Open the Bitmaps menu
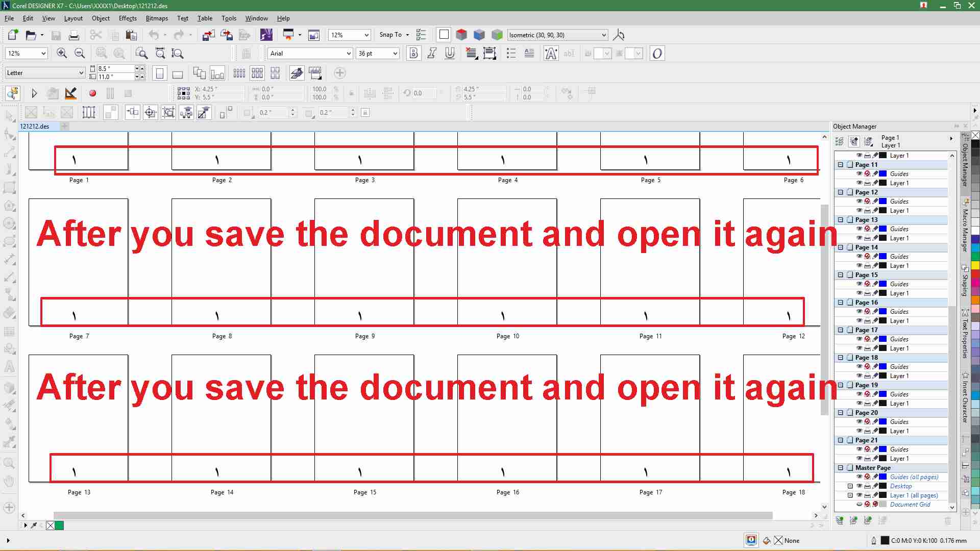This screenshot has height=551, width=980. tap(157, 18)
